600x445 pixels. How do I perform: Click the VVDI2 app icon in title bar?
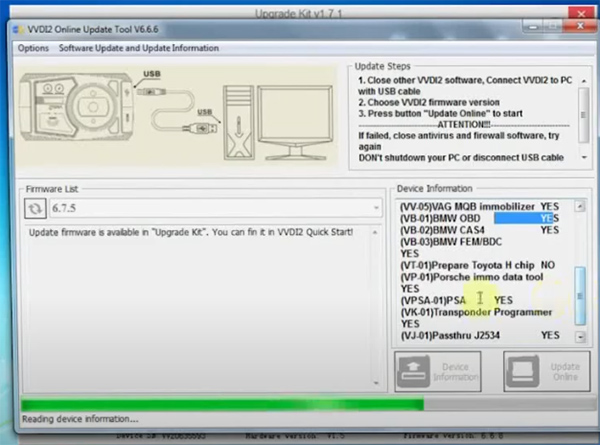18,30
